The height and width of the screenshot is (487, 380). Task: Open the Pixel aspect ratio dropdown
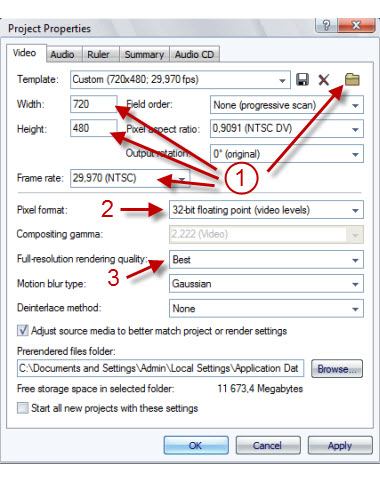[x=287, y=129]
